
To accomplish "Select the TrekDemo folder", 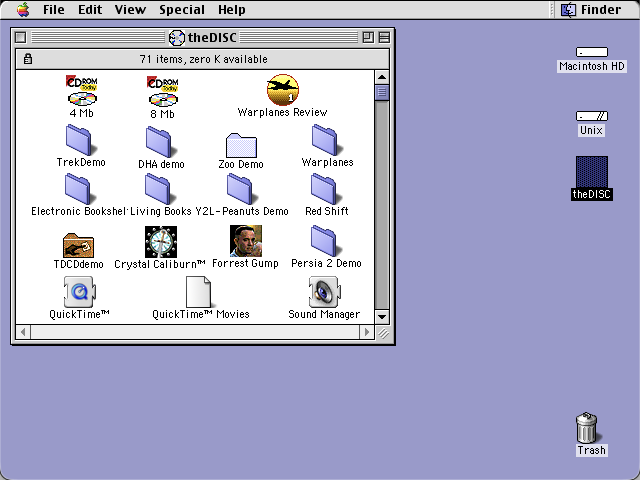I will click(79, 140).
